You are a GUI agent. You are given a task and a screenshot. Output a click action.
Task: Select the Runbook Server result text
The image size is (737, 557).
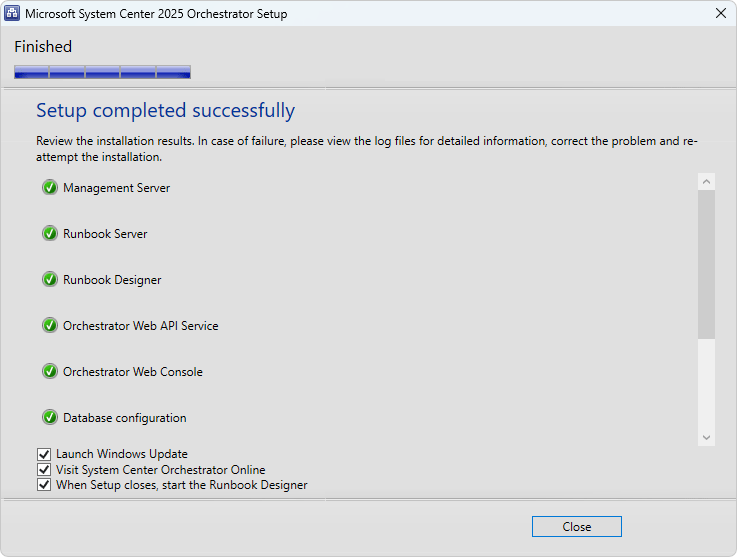tap(105, 234)
